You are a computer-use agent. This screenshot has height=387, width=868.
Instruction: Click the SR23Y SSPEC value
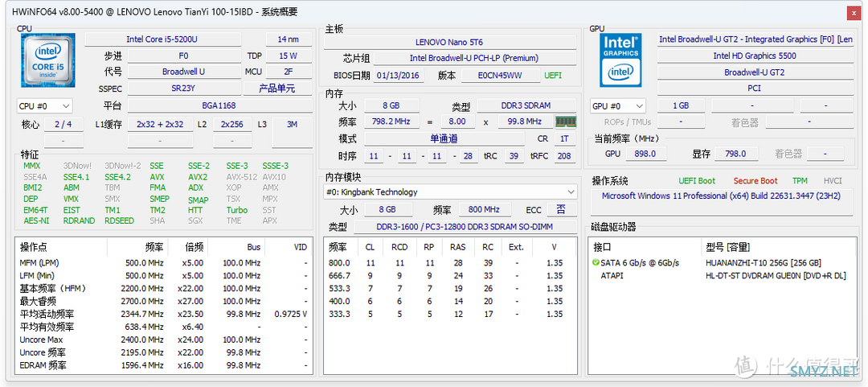tap(184, 89)
